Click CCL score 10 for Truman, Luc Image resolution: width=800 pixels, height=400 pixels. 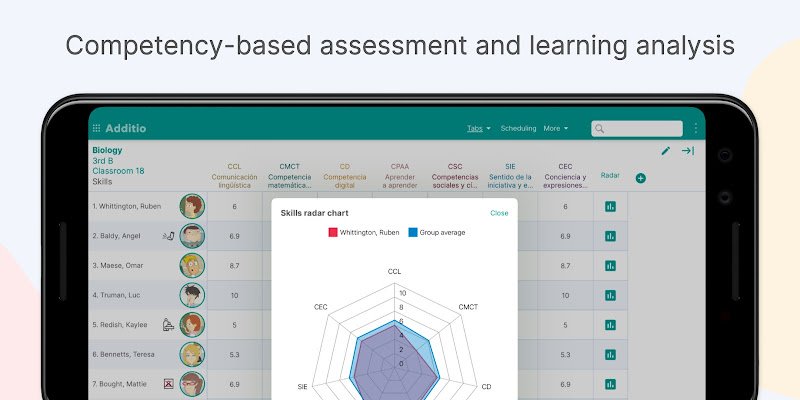point(234,295)
